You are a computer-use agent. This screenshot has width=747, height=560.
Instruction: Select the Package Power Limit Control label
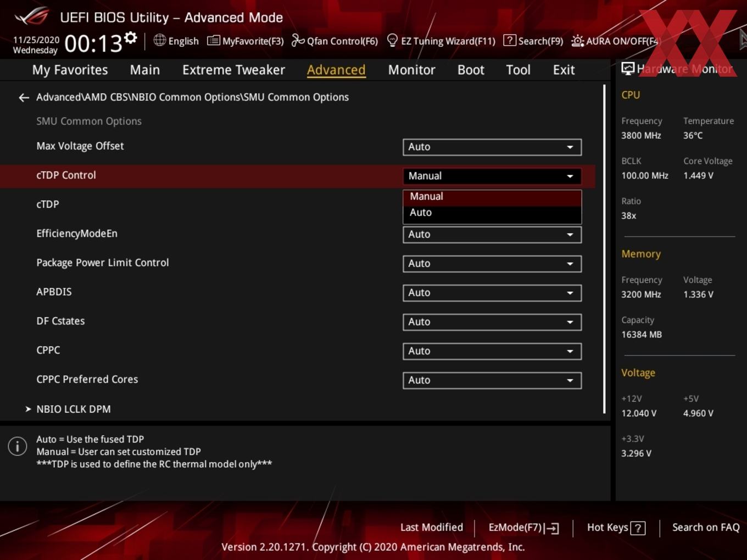(103, 262)
